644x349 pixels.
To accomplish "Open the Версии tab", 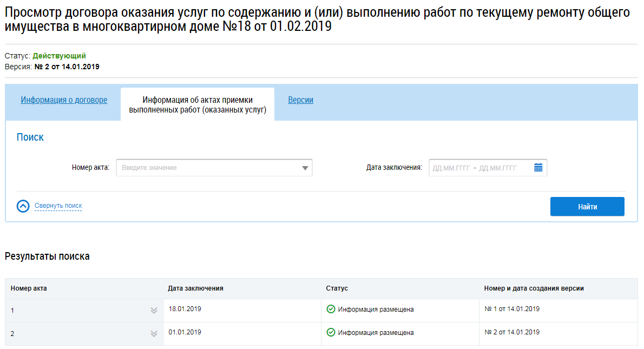I will click(x=300, y=100).
